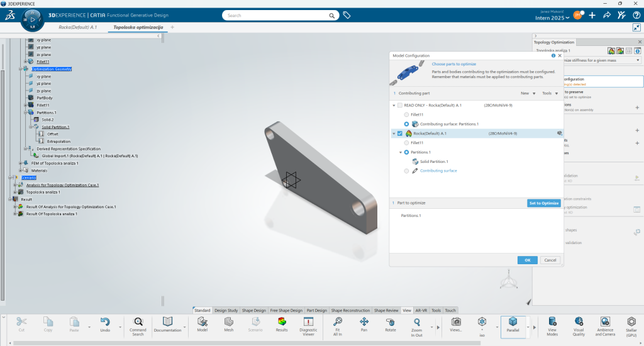Open the Results tool
This screenshot has width=644, height=346.
pyautogui.click(x=282, y=325)
